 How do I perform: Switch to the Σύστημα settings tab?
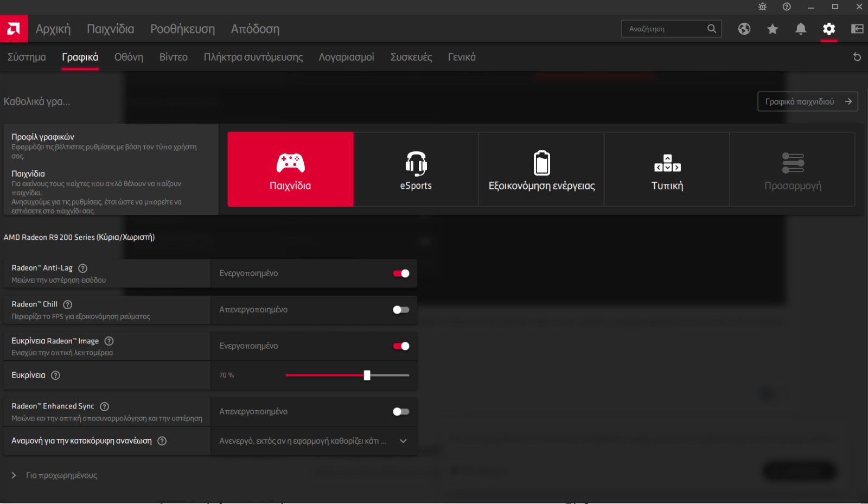[27, 57]
